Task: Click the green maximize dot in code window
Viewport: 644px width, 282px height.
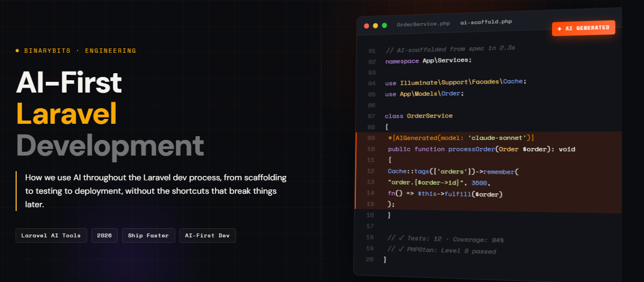Action: coord(384,25)
